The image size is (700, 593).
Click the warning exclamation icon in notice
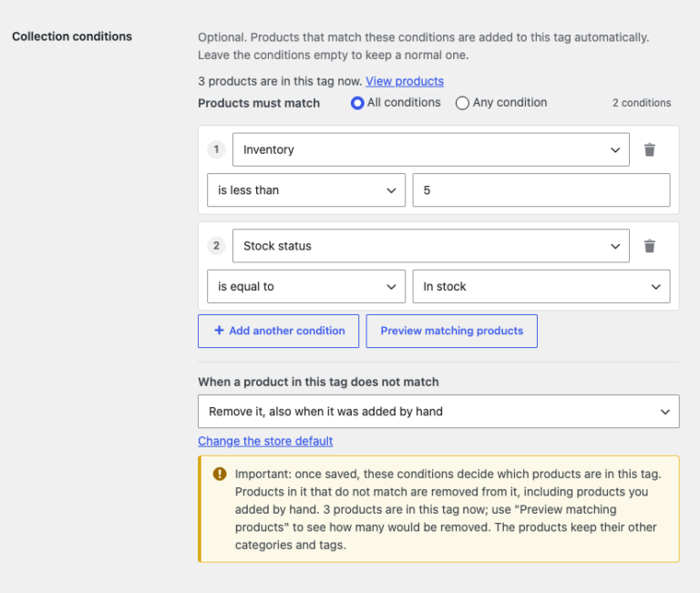[x=220, y=474]
